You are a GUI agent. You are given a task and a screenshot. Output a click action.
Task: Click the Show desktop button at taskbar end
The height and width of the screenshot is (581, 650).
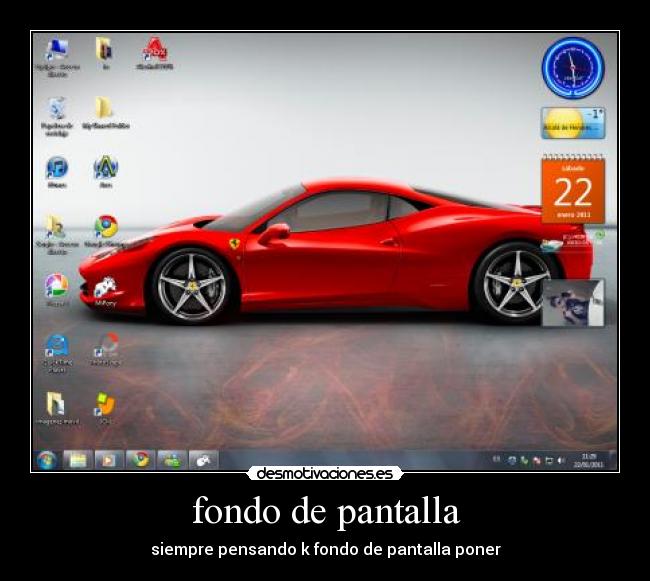tap(613, 460)
